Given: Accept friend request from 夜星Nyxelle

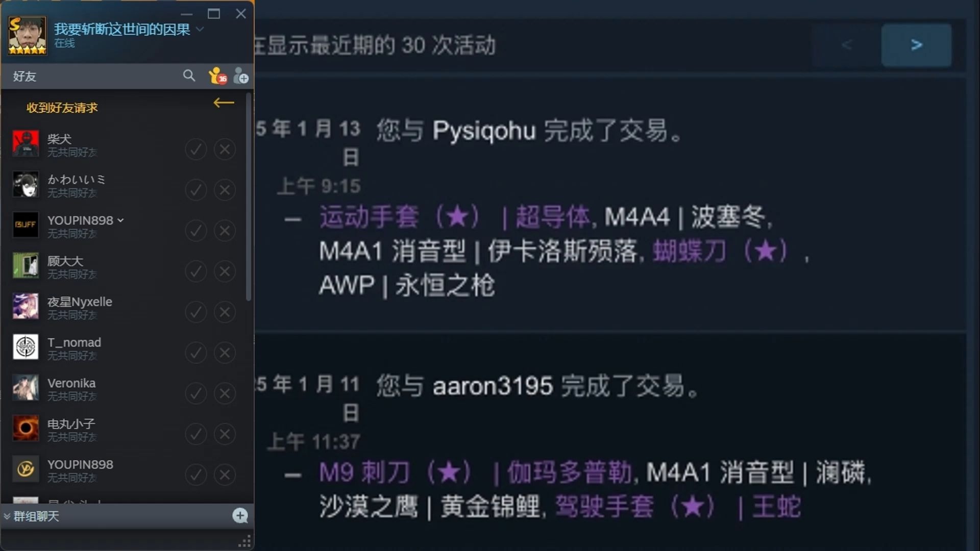Looking at the screenshot, I should (x=195, y=312).
